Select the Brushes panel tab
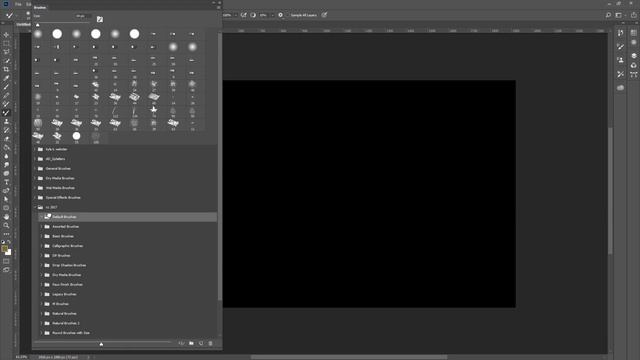The image size is (640, 360). click(x=40, y=7)
